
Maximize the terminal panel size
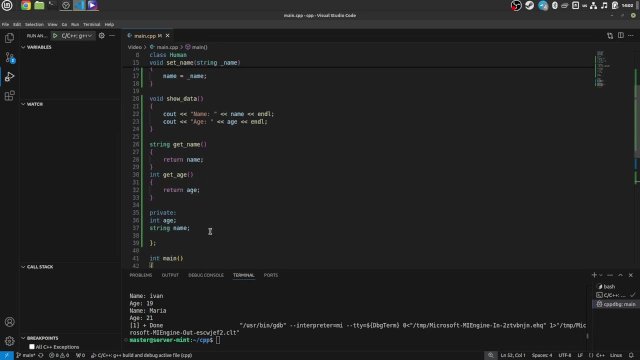click(620, 275)
